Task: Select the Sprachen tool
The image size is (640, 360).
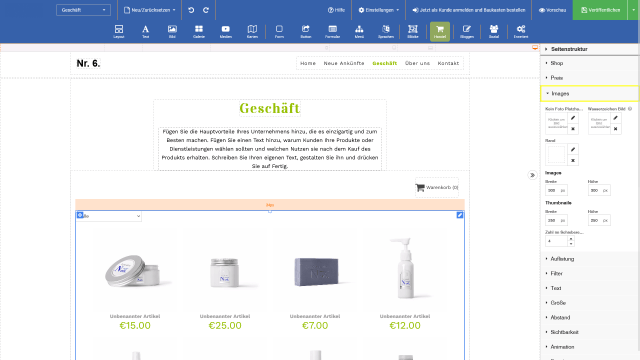Action: [x=386, y=31]
